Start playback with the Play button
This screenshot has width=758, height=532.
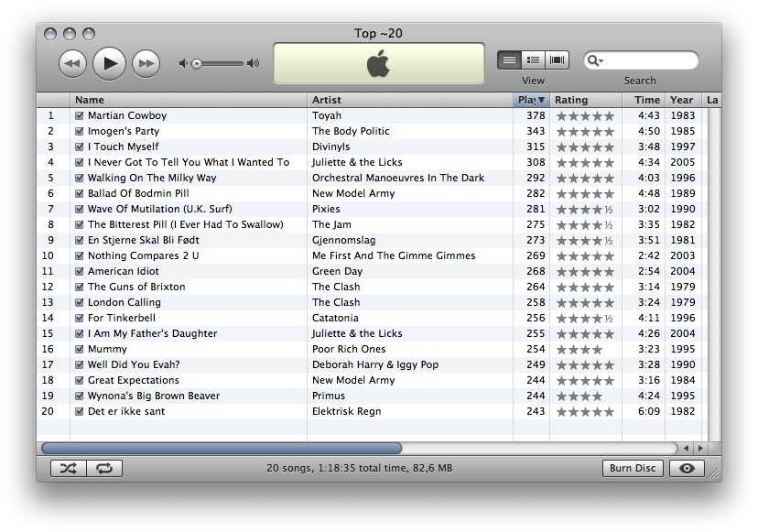tap(109, 63)
